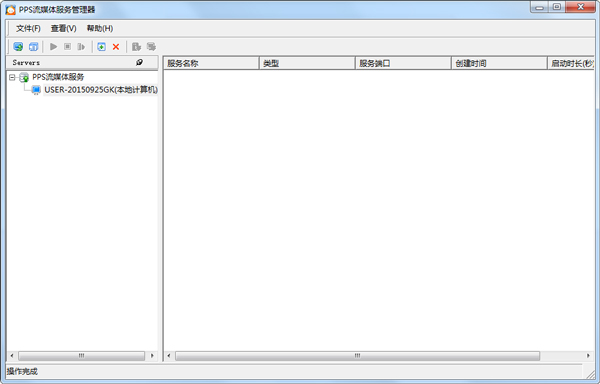Click right arrow of Servers panel scrollbar
600x384 pixels.
[152, 356]
